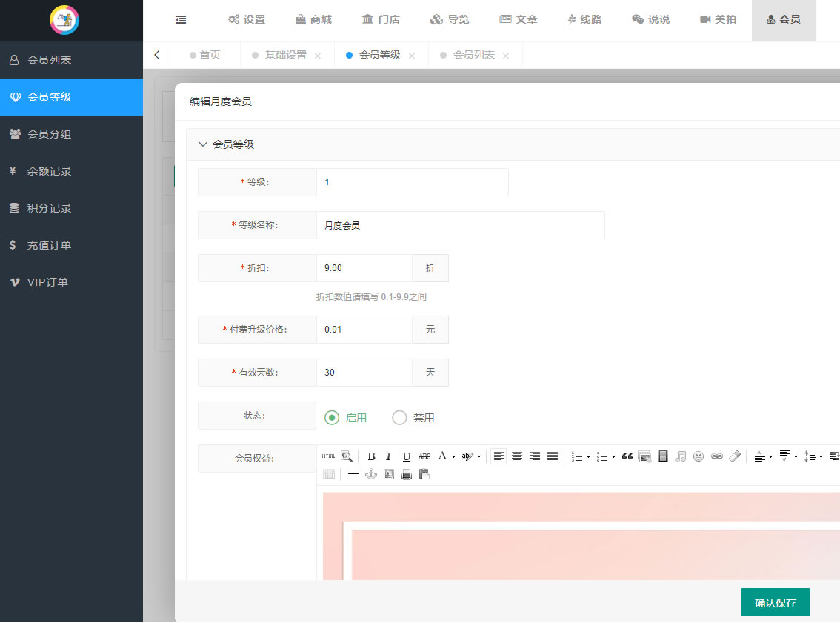
Task: Open font color dropdown arrow
Action: tap(453, 457)
